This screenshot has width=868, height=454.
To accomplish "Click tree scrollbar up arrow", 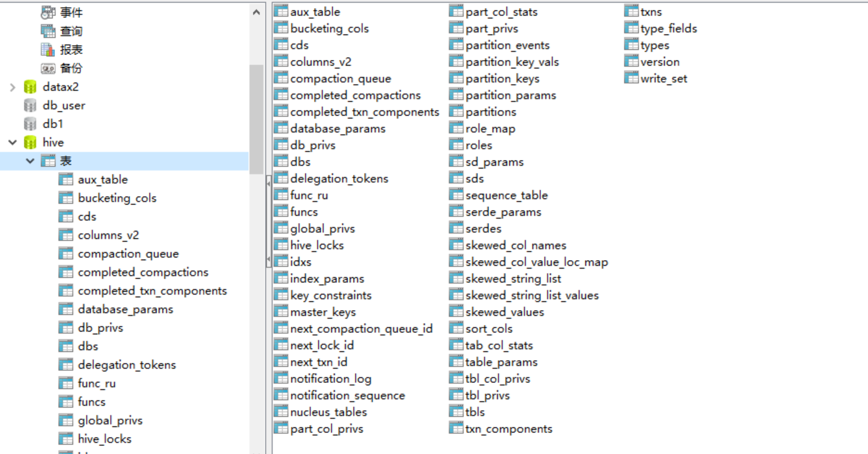I will tap(257, 11).
